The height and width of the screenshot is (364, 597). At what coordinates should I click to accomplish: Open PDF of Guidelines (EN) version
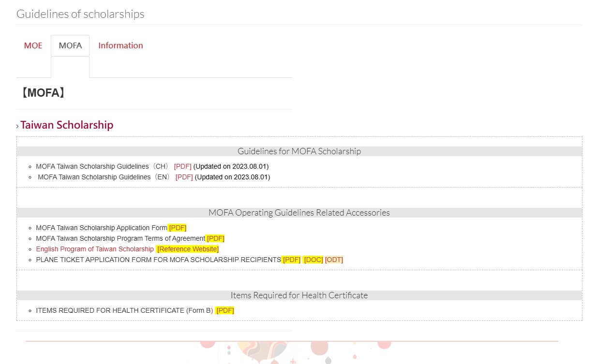(184, 177)
